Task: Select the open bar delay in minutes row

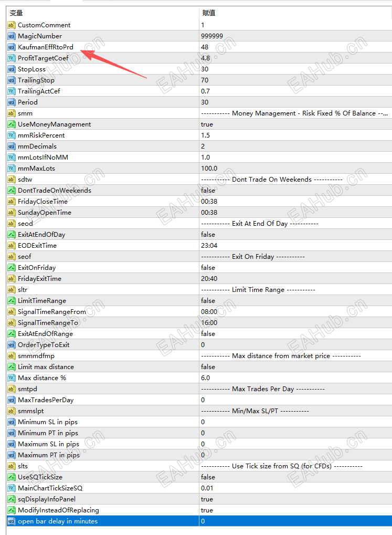Action: coord(199,521)
